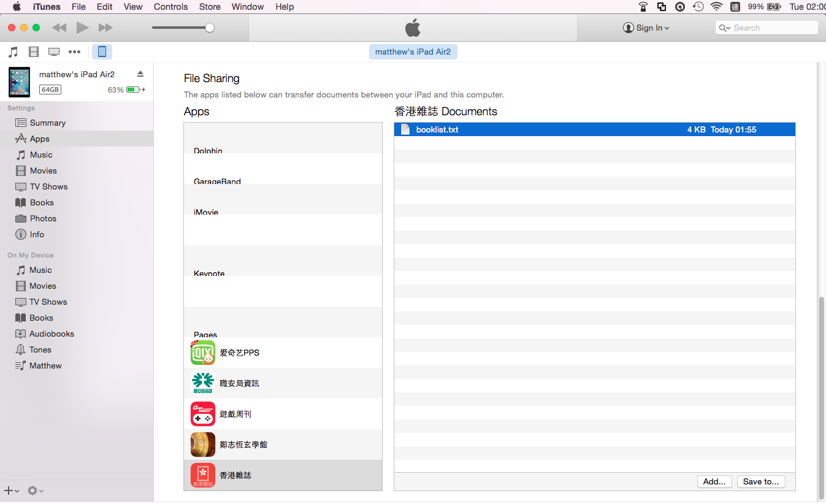826x504 pixels.
Task: Click the matthew's iPad Air2 tab
Action: pos(413,52)
